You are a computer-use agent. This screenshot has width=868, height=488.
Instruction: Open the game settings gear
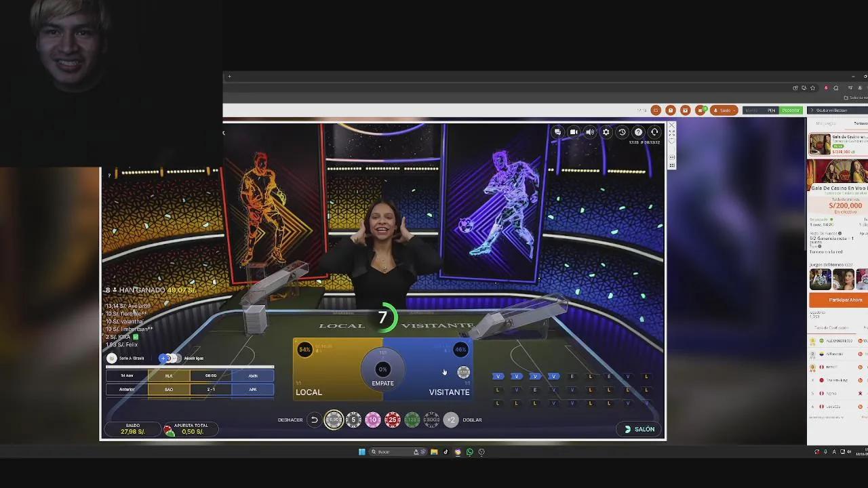click(606, 133)
